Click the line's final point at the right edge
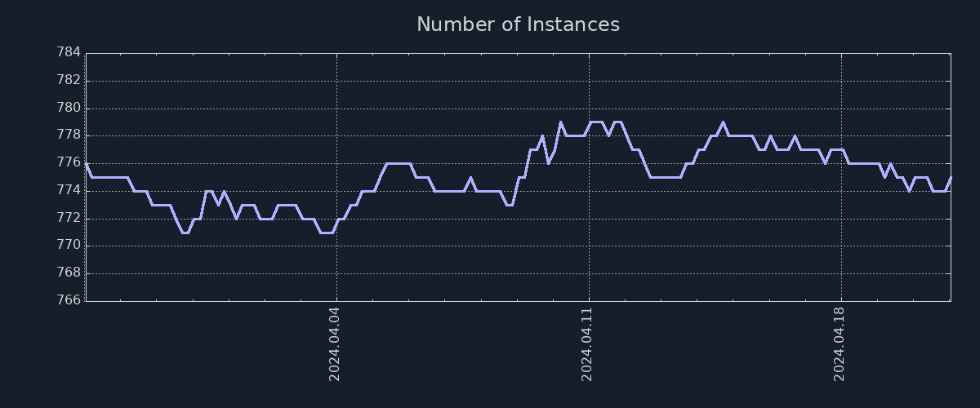 click(x=951, y=177)
